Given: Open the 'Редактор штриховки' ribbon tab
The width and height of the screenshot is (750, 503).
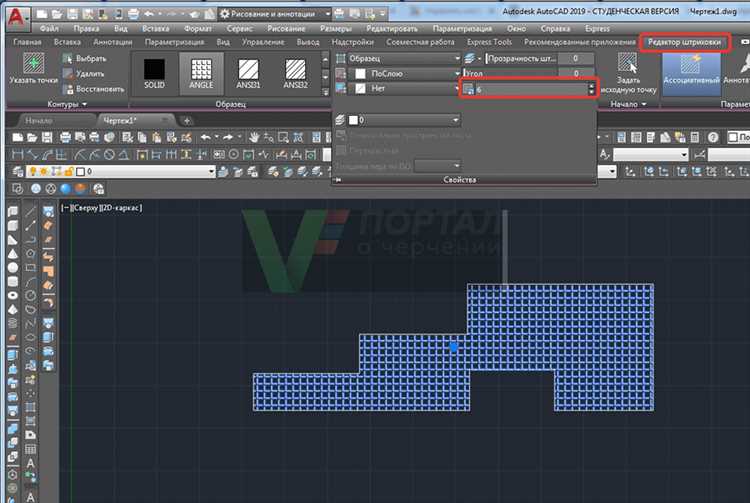Looking at the screenshot, I should point(684,42).
